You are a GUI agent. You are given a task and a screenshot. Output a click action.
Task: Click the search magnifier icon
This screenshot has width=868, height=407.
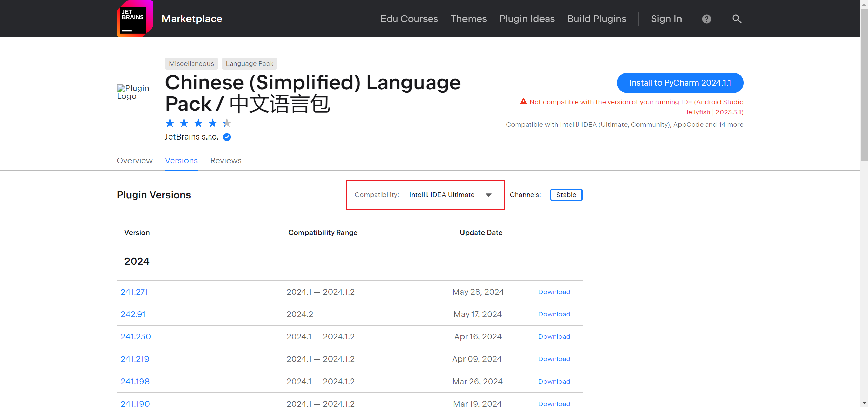[x=737, y=19]
